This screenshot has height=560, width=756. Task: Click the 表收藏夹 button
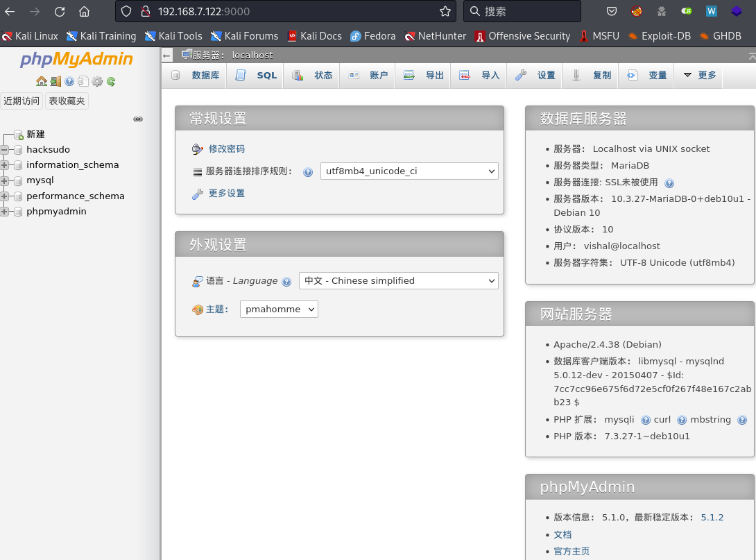pos(67,101)
